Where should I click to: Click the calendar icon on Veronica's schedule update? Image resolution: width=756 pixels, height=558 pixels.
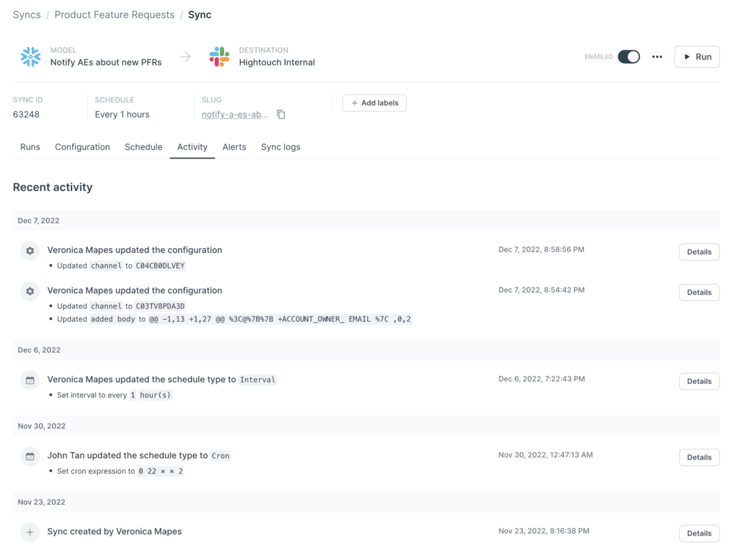click(x=30, y=380)
